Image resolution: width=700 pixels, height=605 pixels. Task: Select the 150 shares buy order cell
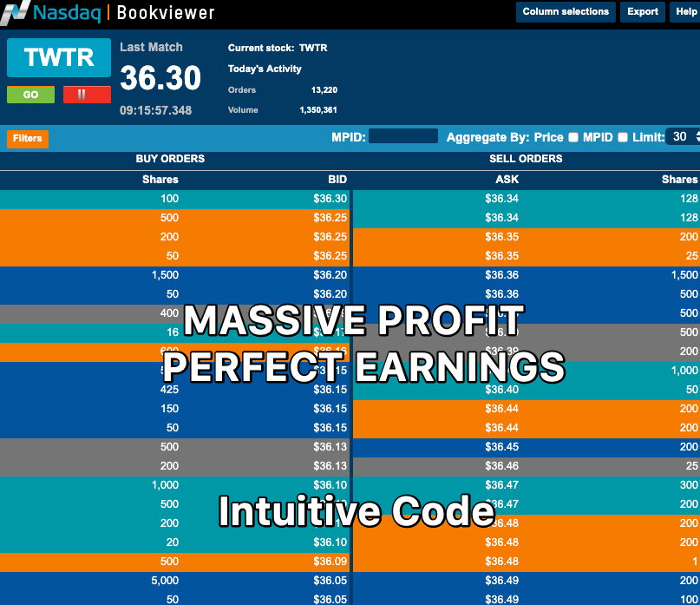point(169,409)
